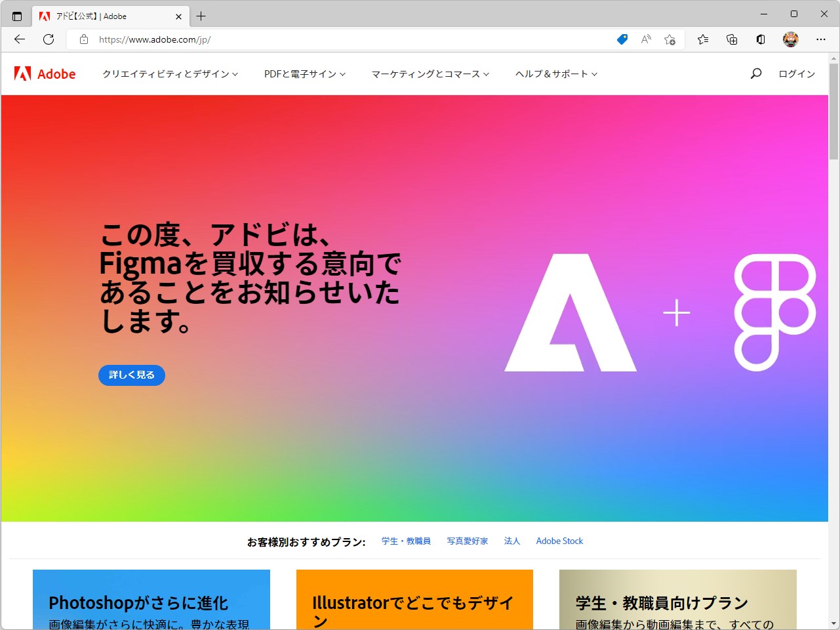
Task: Open the shopping coupons tag icon
Action: point(622,39)
